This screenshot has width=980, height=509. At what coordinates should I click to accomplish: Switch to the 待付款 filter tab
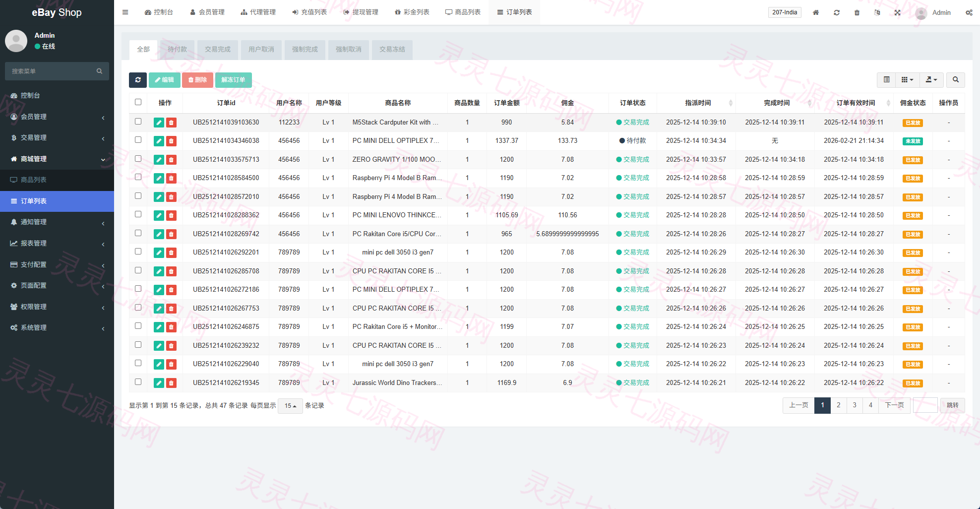click(x=177, y=50)
